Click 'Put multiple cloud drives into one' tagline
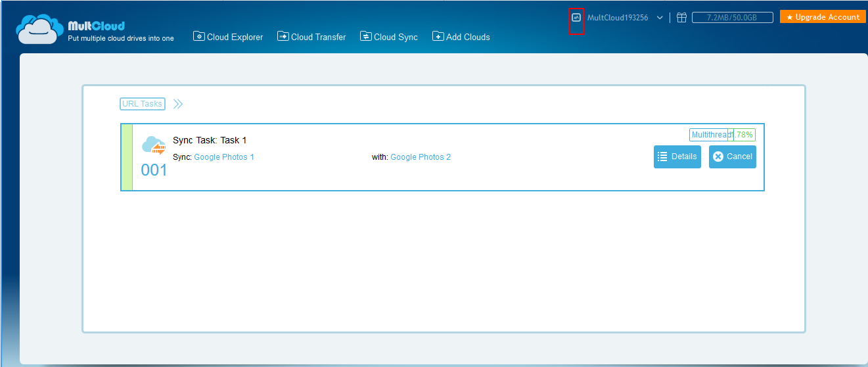The height and width of the screenshot is (367, 868). pyautogui.click(x=121, y=38)
